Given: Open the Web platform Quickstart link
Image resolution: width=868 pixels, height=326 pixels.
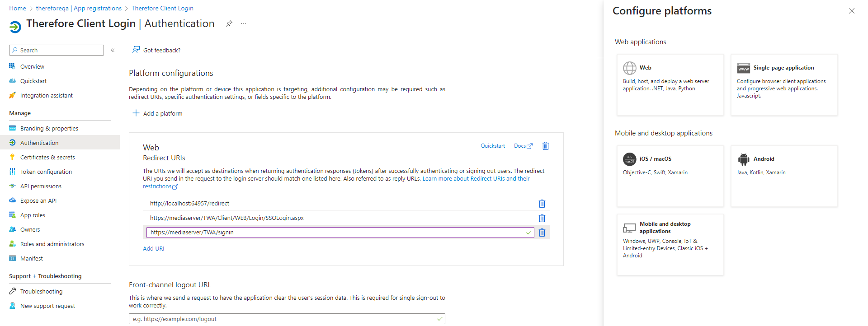Looking at the screenshot, I should tap(493, 146).
